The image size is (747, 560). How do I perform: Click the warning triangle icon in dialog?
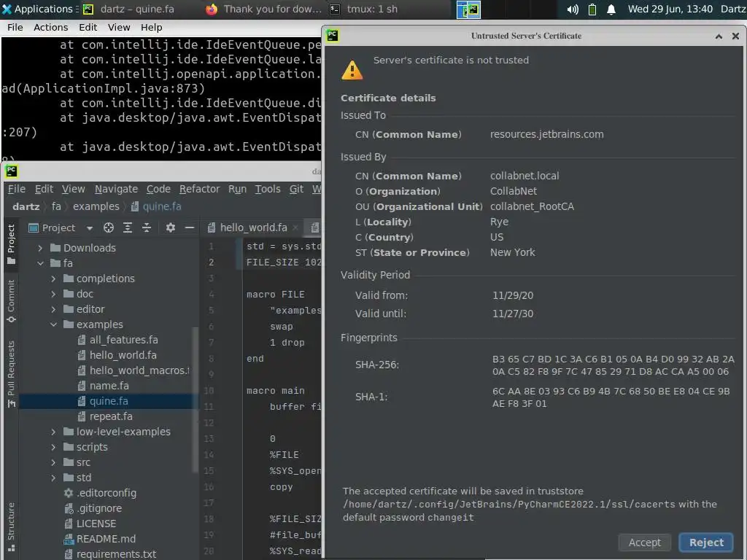352,71
